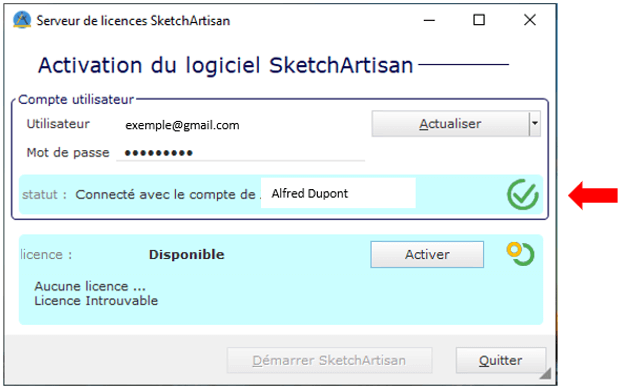Maximize the licence server window
This screenshot has height=389, width=621.
click(479, 20)
